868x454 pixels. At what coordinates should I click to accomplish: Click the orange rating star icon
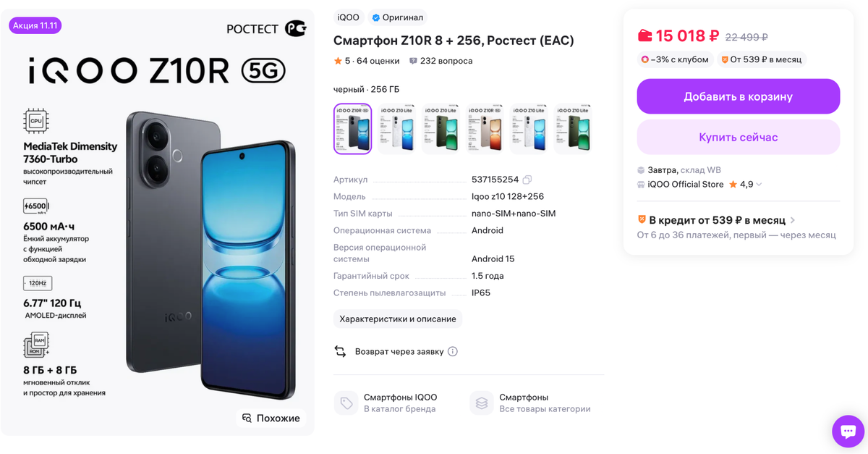(x=338, y=61)
